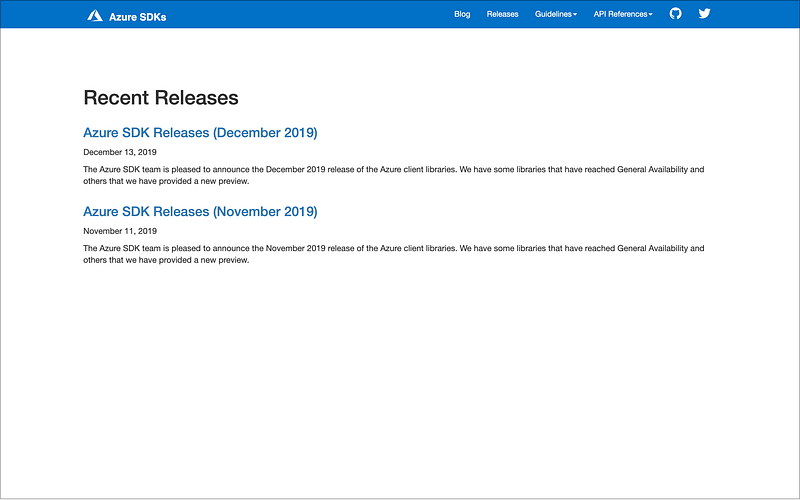Open the Twitter bird icon link

click(x=705, y=14)
